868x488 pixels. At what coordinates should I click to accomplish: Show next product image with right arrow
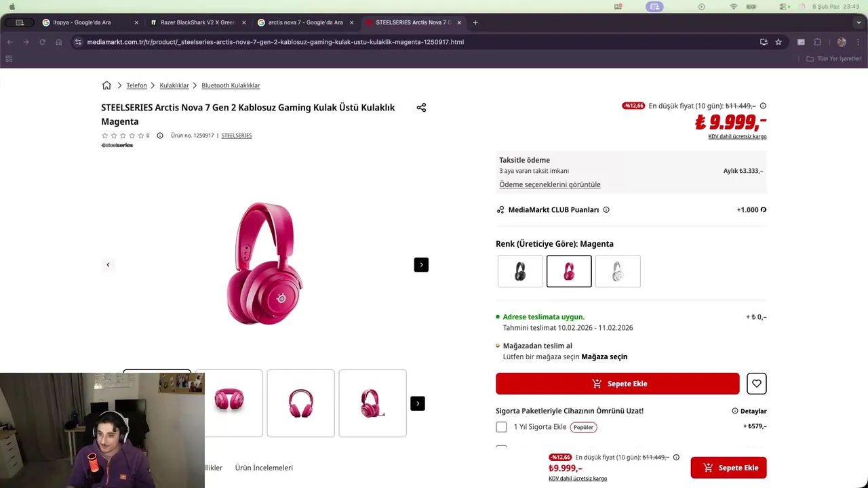pyautogui.click(x=421, y=265)
